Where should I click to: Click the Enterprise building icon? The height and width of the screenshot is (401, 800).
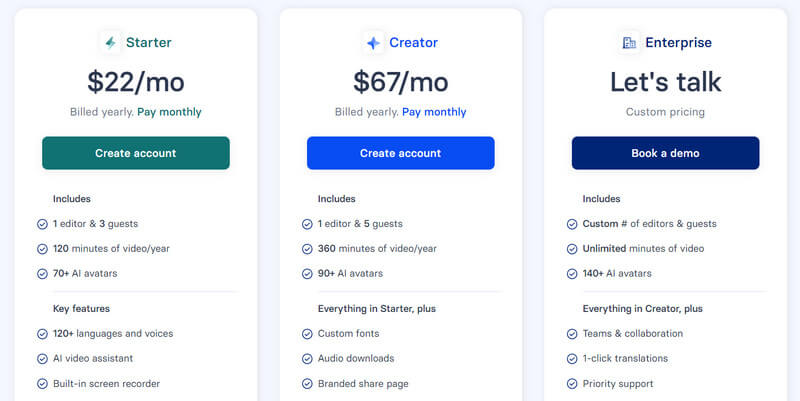pyautogui.click(x=629, y=43)
